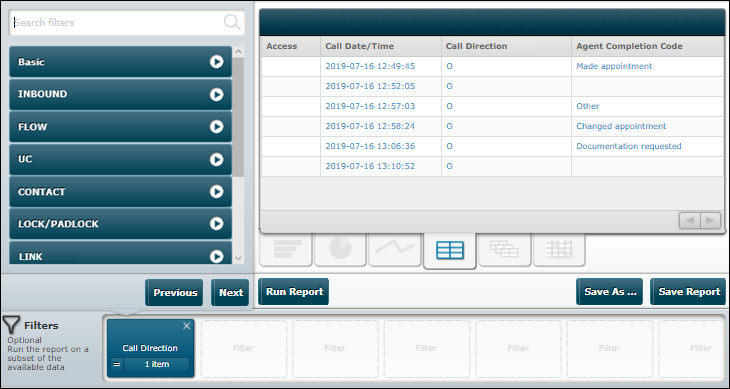
Task: Click the search magnifier icon
Action: click(x=232, y=22)
